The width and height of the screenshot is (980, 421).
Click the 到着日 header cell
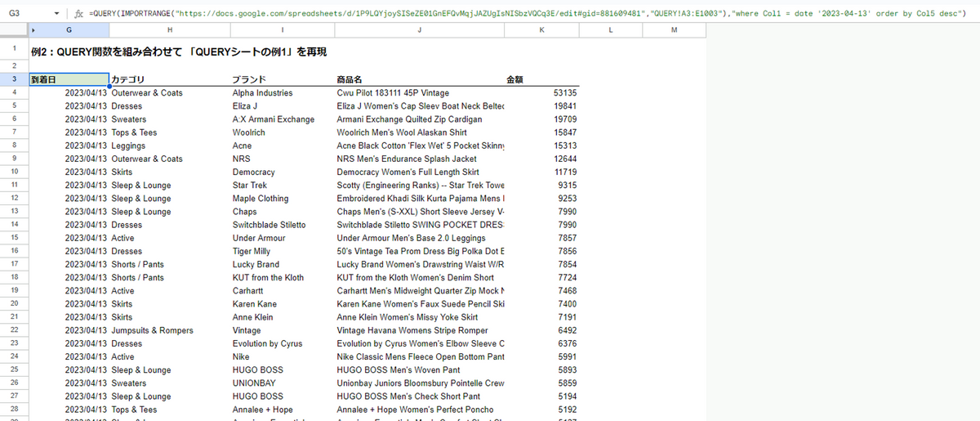(69, 79)
